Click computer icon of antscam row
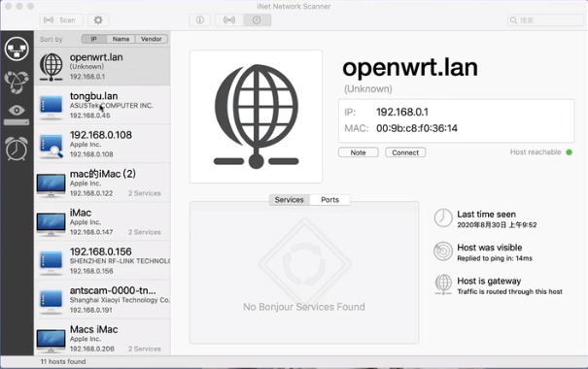The width and height of the screenshot is (588, 369). [51, 303]
